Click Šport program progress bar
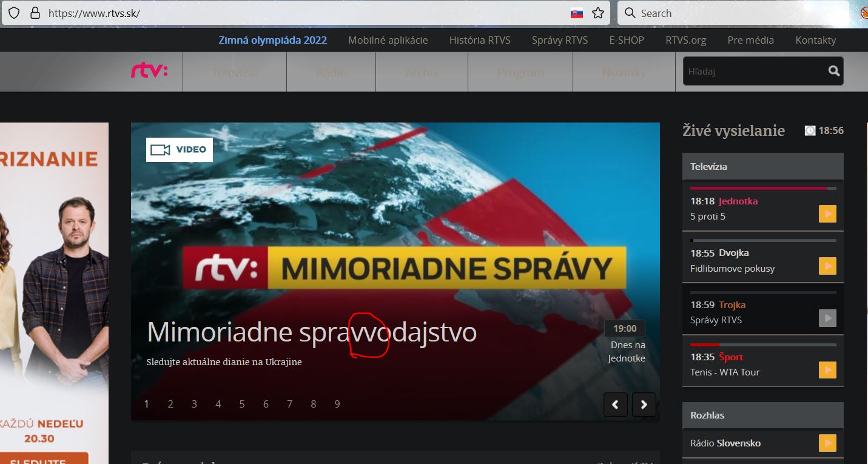The image size is (868, 464). click(x=763, y=345)
